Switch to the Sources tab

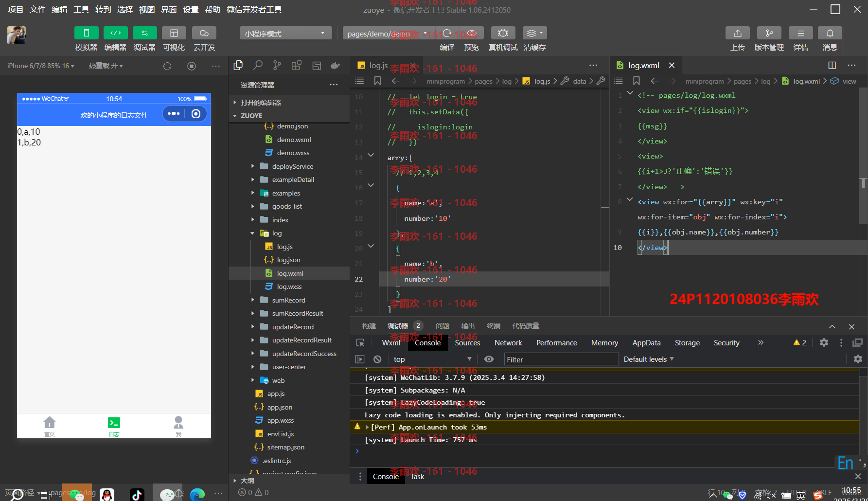pyautogui.click(x=467, y=343)
